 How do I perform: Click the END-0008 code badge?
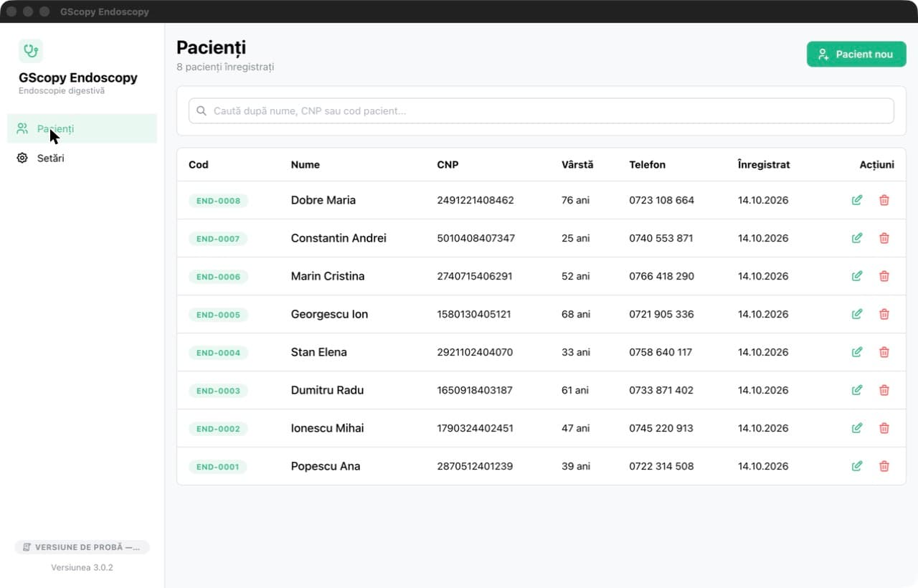point(218,201)
